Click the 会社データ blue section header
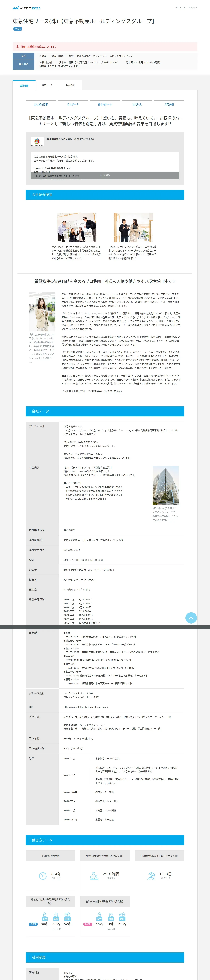This screenshot has height=980, width=210. point(105,411)
